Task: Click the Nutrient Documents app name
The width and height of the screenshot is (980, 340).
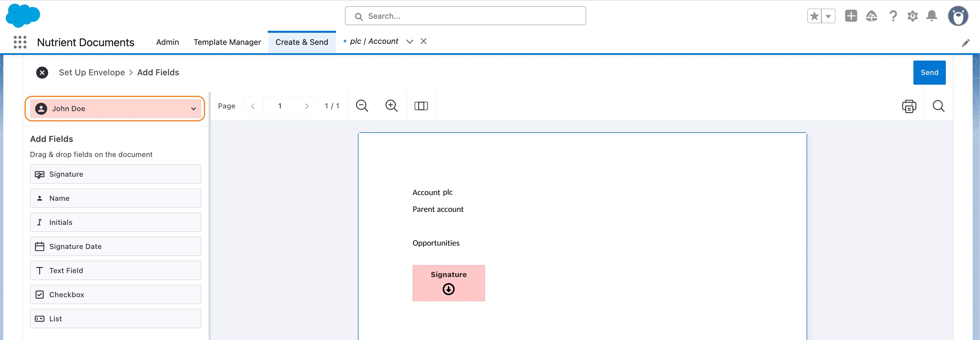Action: 86,42
